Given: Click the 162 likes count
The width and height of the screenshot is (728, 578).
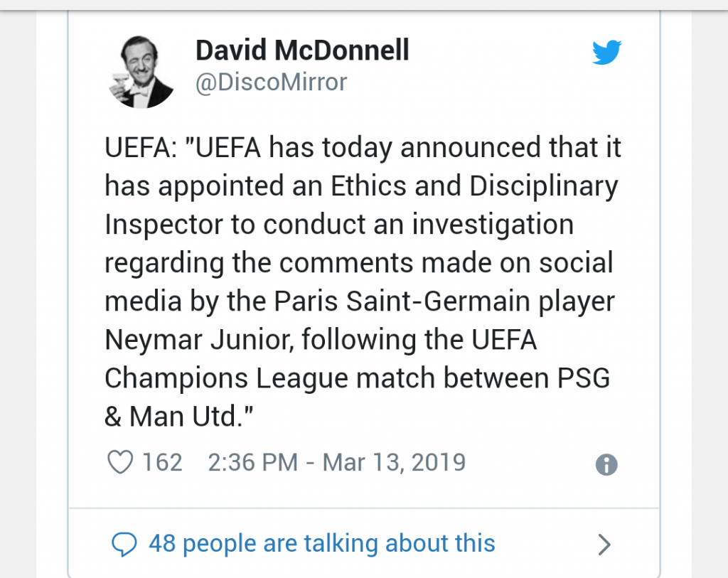Looking at the screenshot, I should tap(162, 463).
